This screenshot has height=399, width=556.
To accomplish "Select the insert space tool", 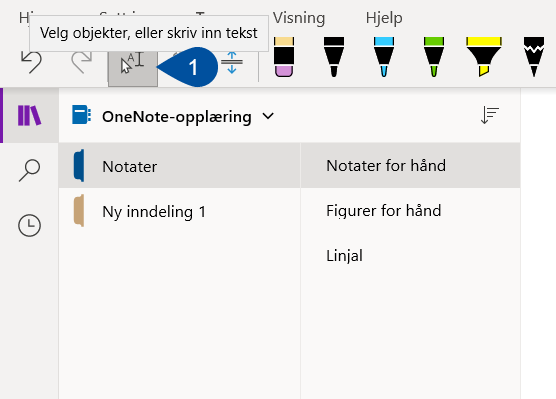I will (x=232, y=63).
